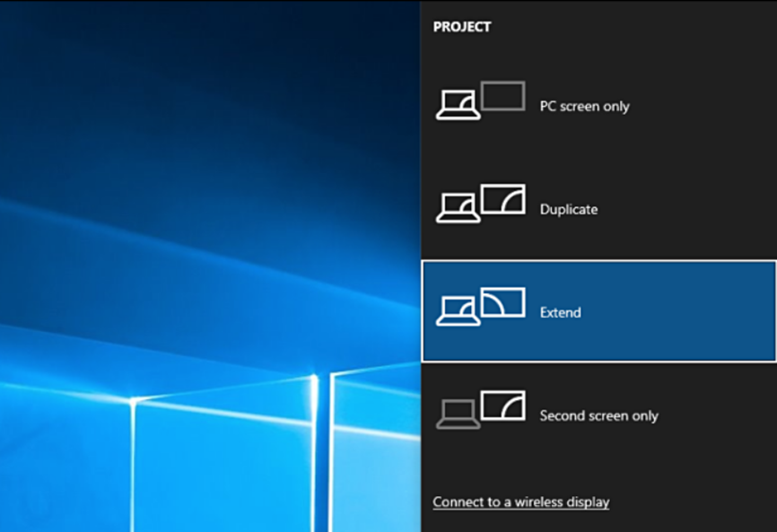Viewport: 777px width, 532px height.
Task: Click empty row area right of PC screen only
Action: click(709, 107)
